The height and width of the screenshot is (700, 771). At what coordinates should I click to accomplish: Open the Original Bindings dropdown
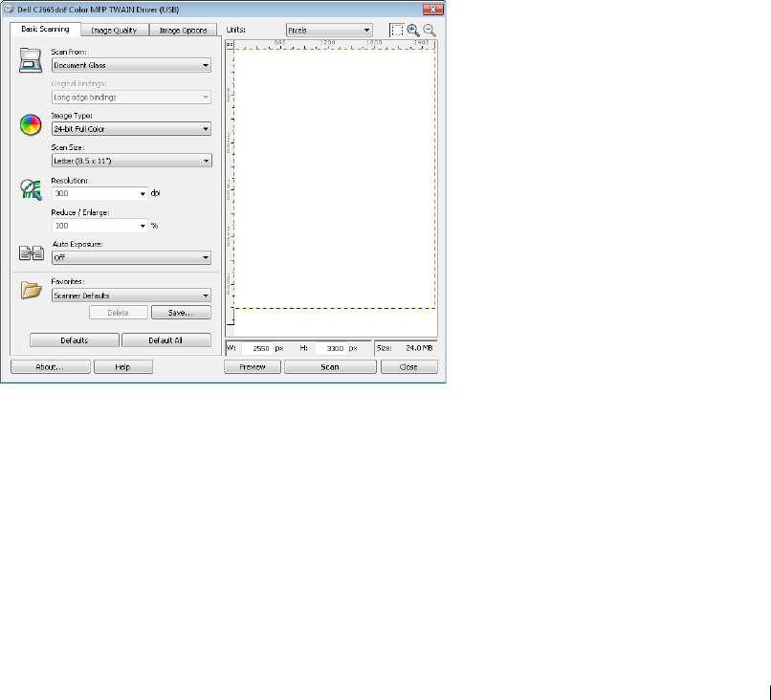[131, 98]
